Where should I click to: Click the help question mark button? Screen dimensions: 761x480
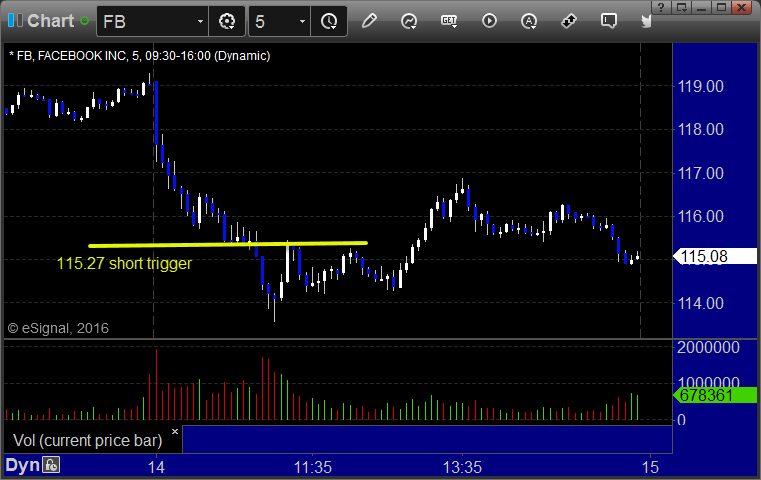661,7
